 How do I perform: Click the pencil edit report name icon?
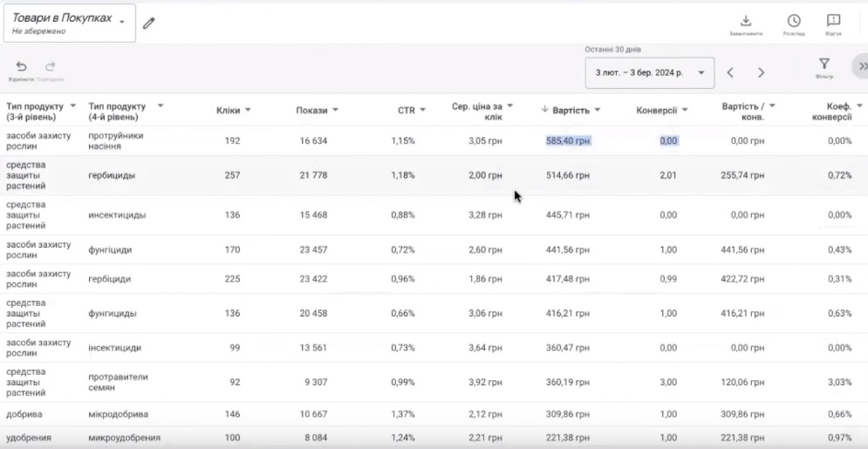pyautogui.click(x=148, y=23)
